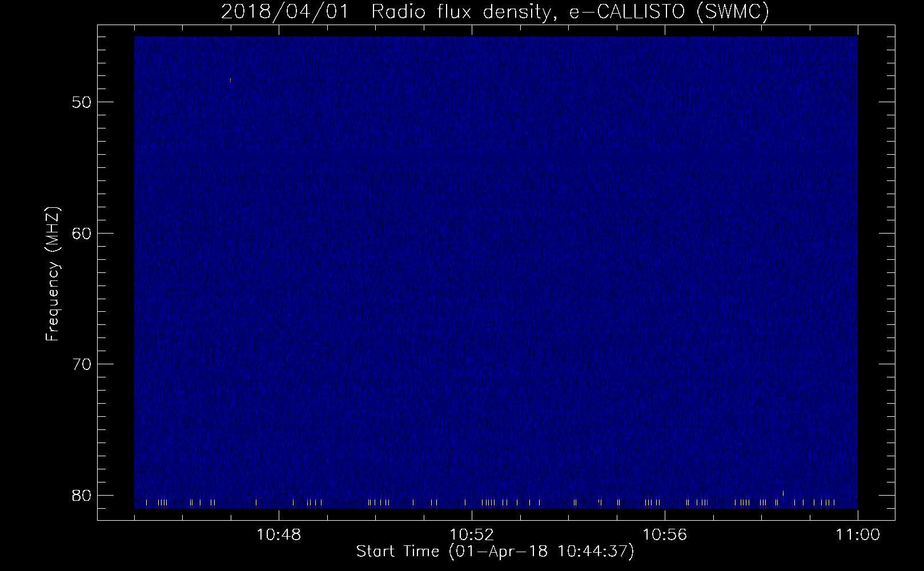
Task: Click the "Start Time (01-Apr-18 10:44:37)" axis label
Action: click(x=495, y=552)
